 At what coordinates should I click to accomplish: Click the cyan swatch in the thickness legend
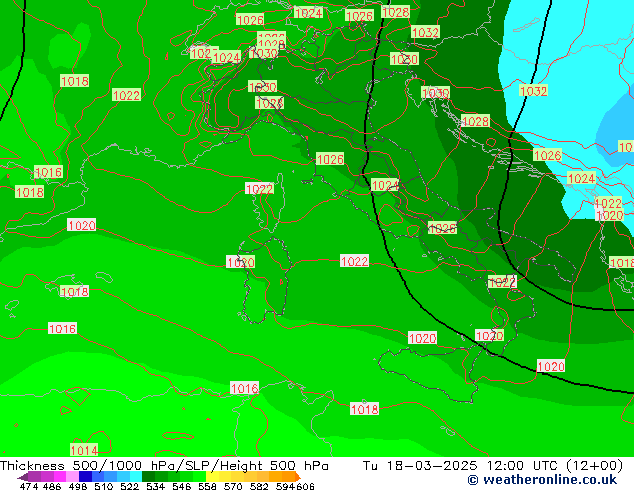click(x=136, y=477)
